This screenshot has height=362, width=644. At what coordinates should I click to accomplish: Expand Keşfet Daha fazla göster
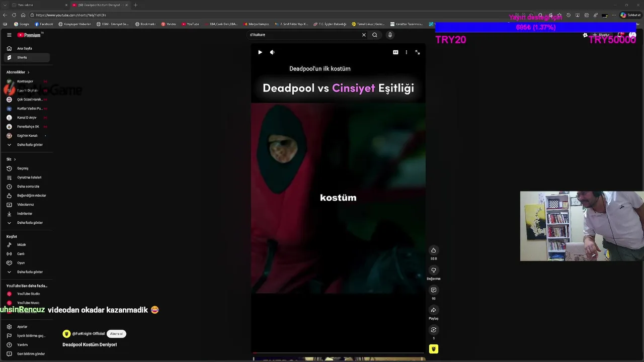coord(26,272)
